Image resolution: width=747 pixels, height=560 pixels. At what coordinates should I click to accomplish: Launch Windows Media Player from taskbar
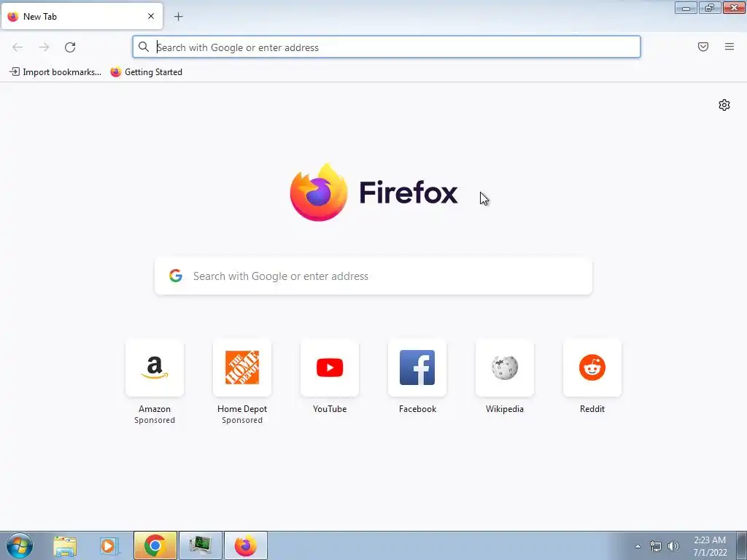109,545
